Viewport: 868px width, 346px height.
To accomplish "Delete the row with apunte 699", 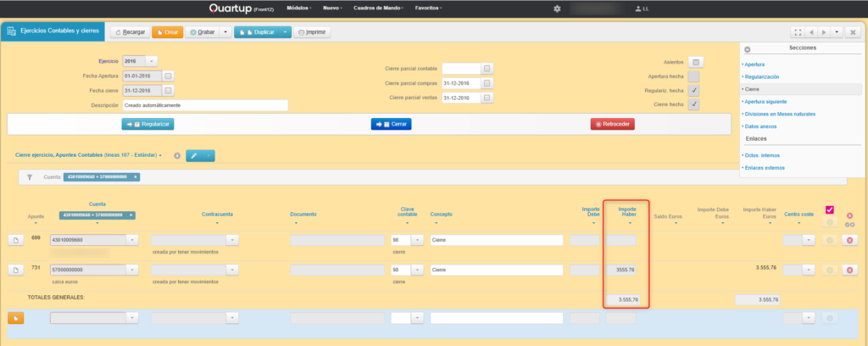I will (x=849, y=241).
